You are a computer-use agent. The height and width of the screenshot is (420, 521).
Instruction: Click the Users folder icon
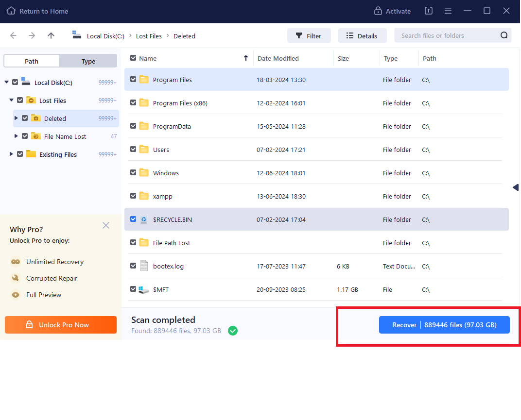coord(144,149)
